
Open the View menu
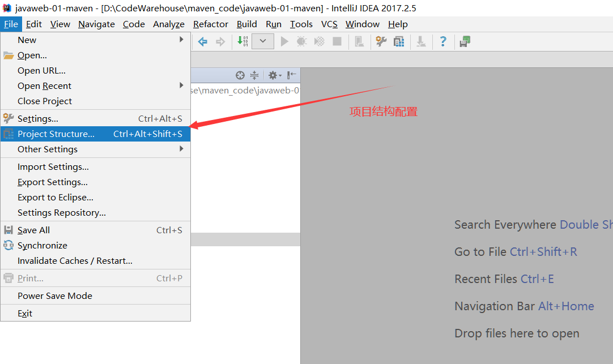pyautogui.click(x=60, y=24)
